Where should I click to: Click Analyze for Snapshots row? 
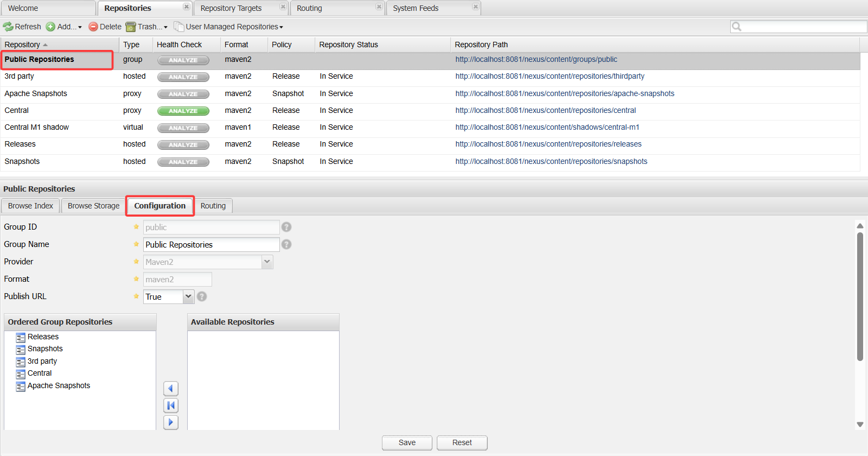click(183, 162)
